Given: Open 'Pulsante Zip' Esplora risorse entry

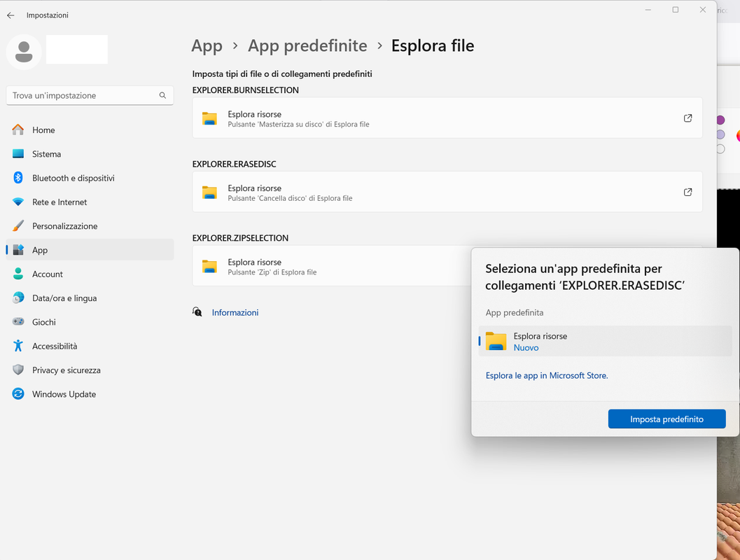Looking at the screenshot, I should point(332,265).
